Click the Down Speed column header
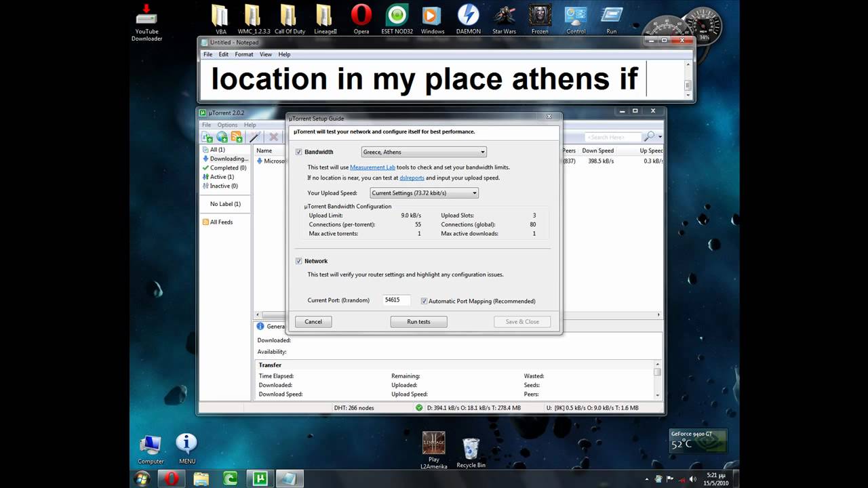The image size is (868, 488). coord(597,151)
